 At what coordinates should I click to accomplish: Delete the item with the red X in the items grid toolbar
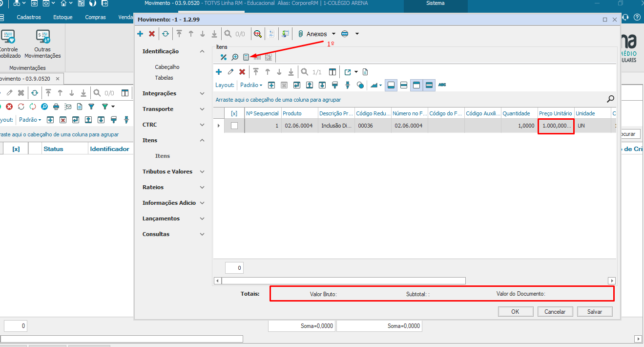coord(242,72)
